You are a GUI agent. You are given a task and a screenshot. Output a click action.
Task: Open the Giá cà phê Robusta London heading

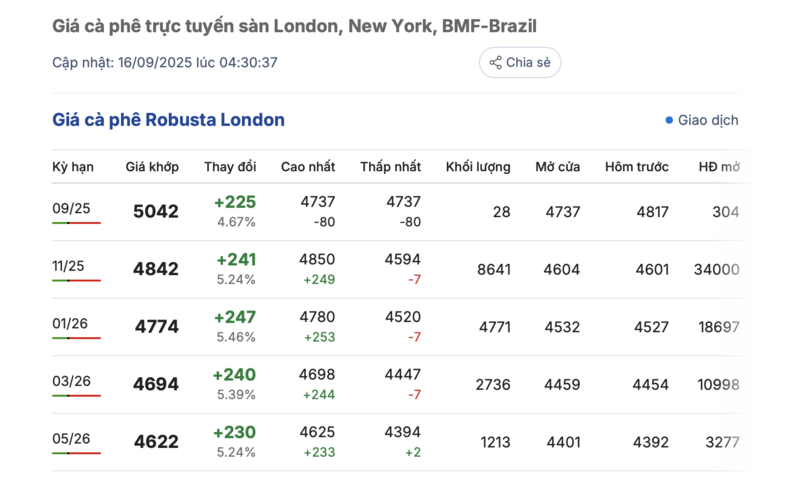click(x=168, y=120)
